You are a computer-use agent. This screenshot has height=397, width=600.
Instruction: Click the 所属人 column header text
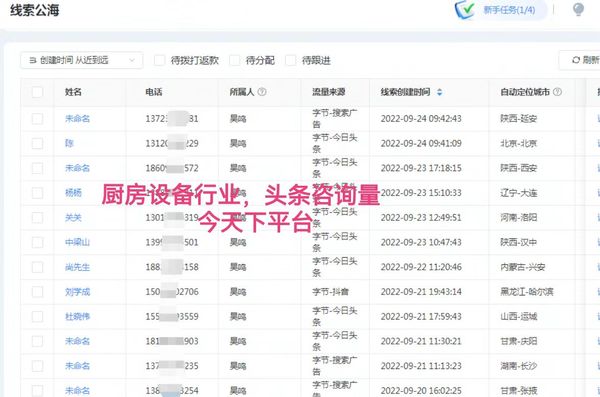click(242, 92)
